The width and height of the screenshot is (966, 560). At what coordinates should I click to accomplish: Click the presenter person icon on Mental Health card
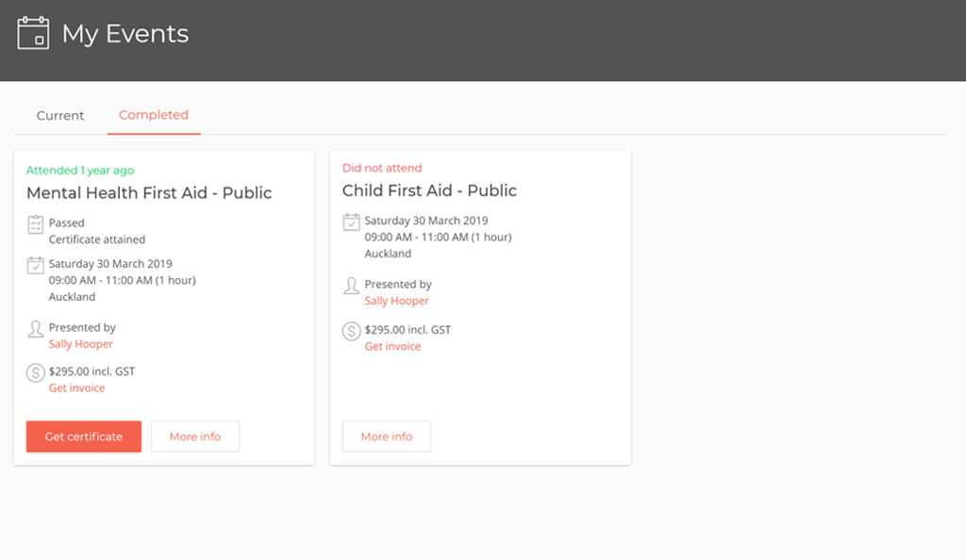pyautogui.click(x=35, y=329)
